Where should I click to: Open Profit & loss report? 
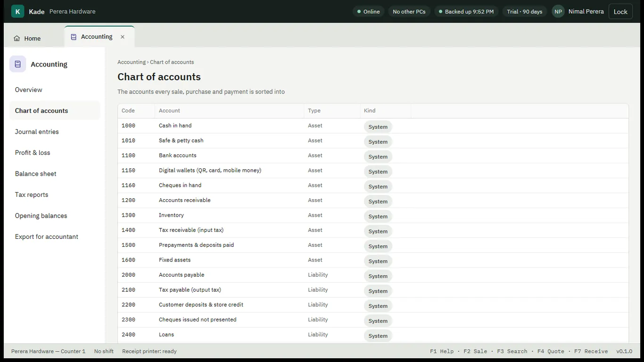point(55,152)
